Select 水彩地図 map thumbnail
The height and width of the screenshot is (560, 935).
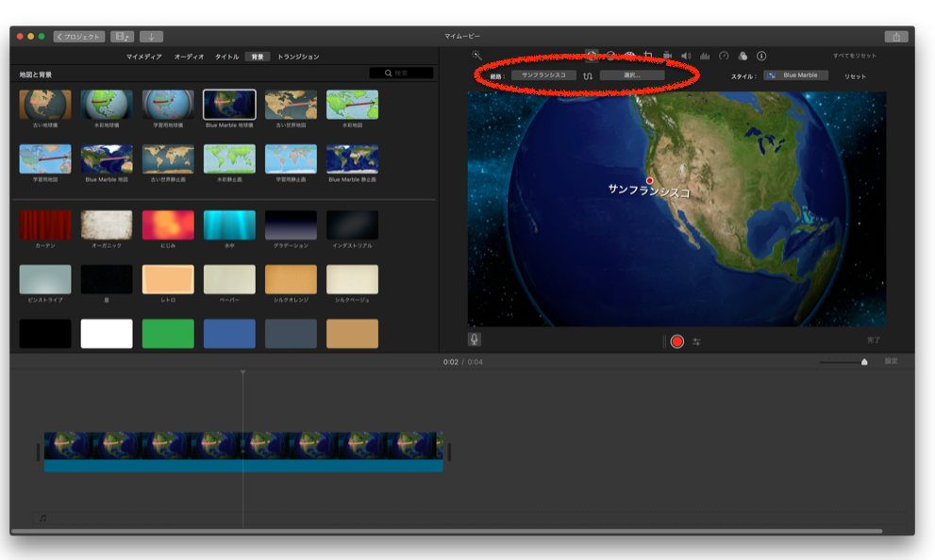coord(353,105)
